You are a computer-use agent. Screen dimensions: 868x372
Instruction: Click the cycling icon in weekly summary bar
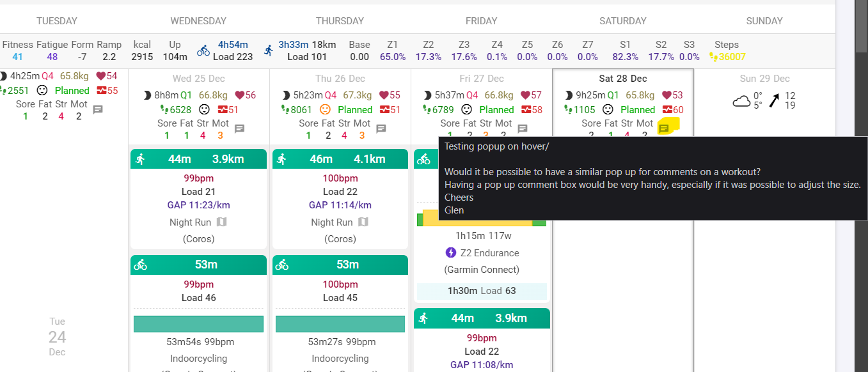click(203, 50)
